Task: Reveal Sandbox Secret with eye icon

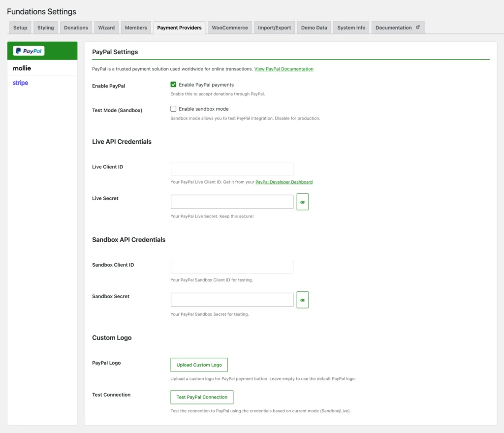Action: tap(303, 300)
